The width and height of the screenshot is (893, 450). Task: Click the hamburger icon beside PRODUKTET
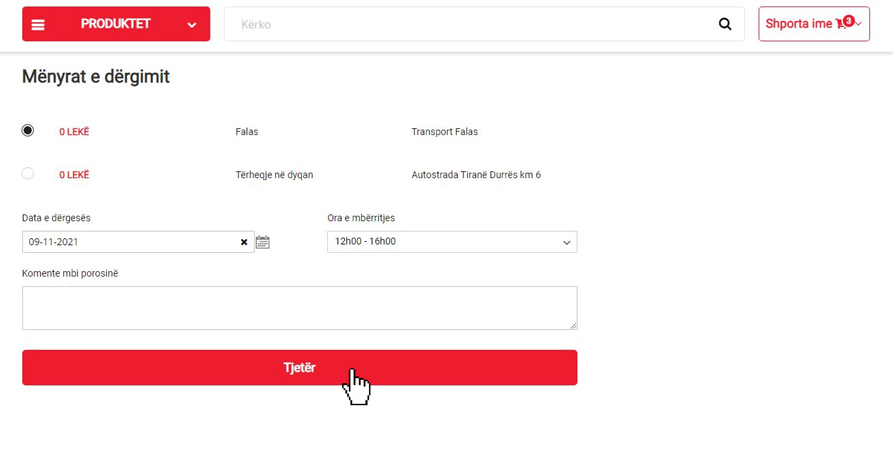(38, 25)
